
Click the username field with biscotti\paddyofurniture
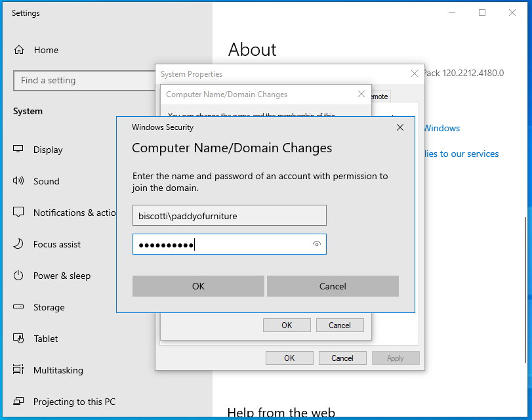[x=229, y=215]
